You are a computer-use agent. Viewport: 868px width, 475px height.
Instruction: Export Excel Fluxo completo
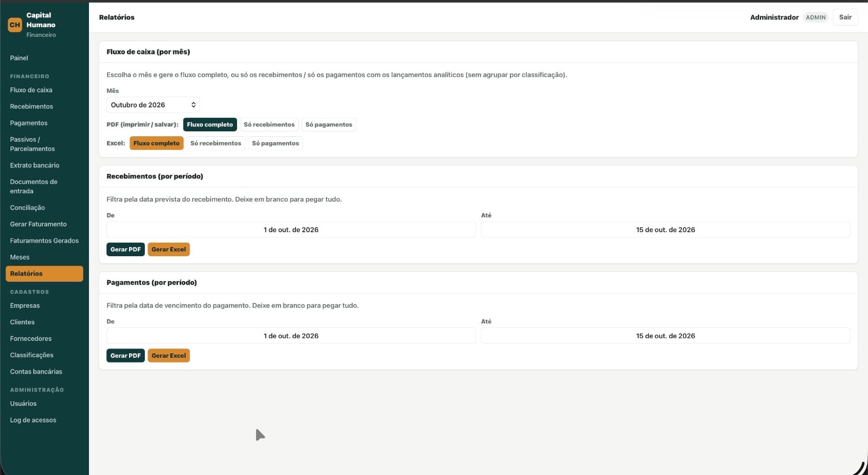coord(156,143)
